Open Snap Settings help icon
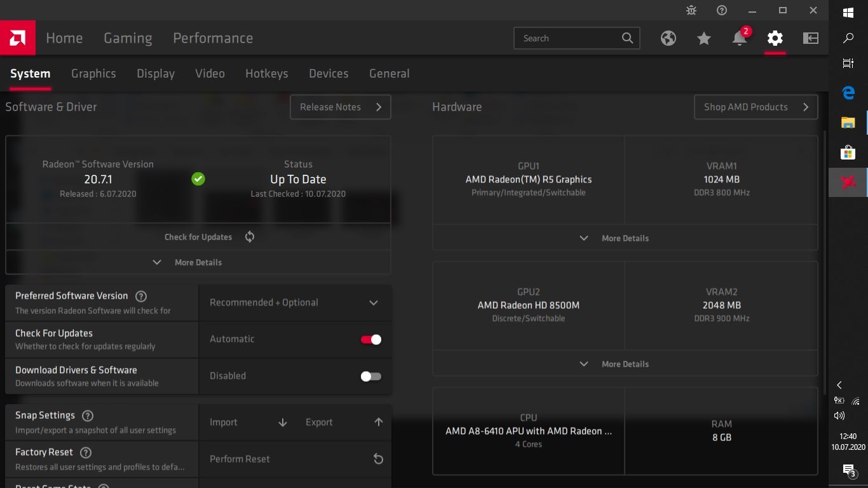 [88, 416]
